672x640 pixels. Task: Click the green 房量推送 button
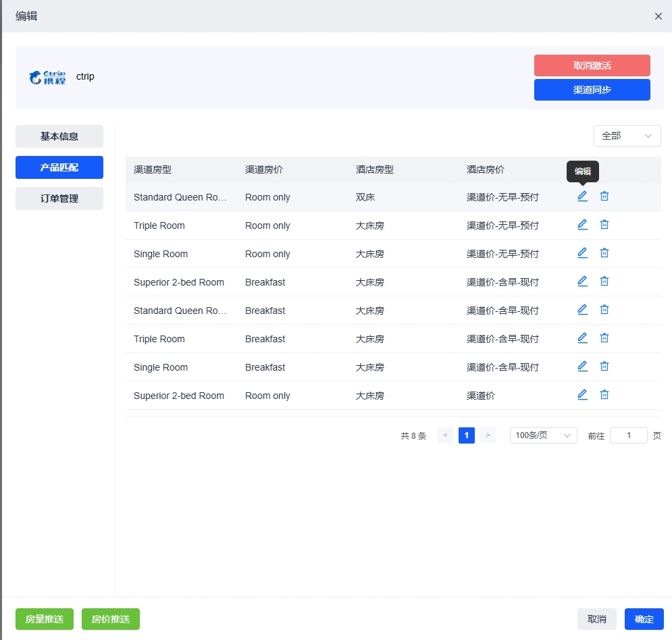[x=45, y=619]
